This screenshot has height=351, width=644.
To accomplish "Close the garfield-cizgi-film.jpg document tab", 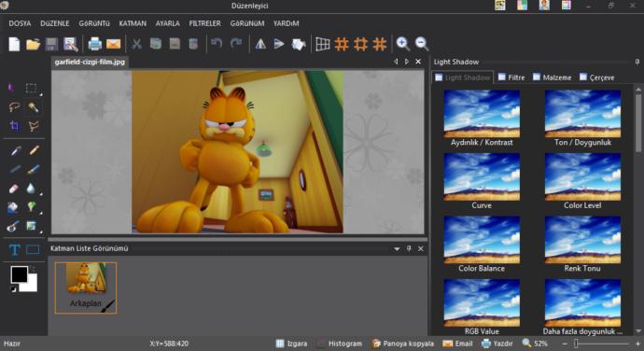I will [418, 62].
